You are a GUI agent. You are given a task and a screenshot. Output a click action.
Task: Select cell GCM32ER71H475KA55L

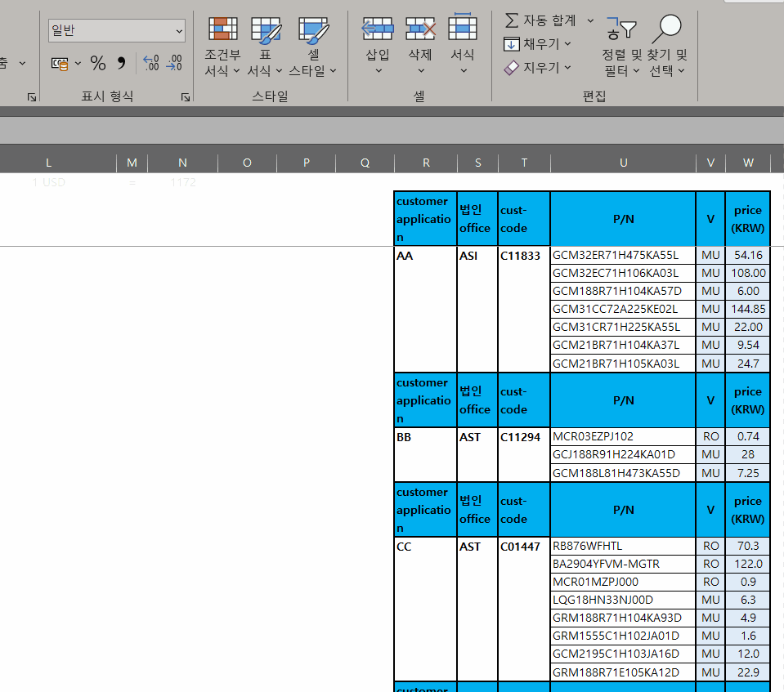[623, 256]
